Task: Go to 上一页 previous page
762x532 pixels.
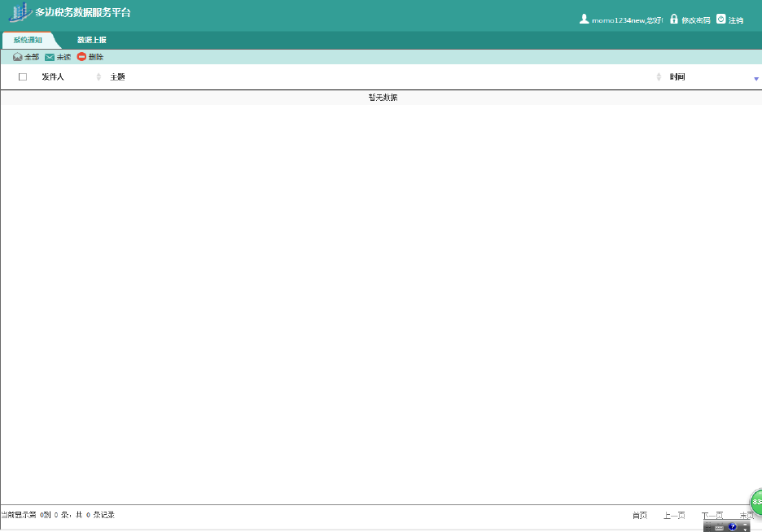Action: coord(675,515)
